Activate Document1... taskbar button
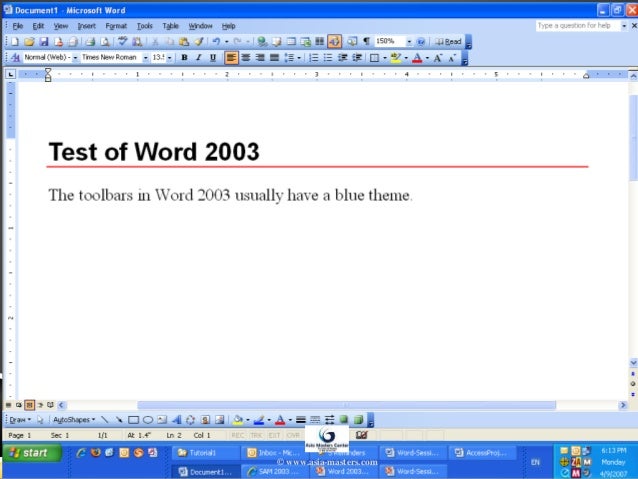Viewport: 638px width, 479px height. pyautogui.click(x=206, y=472)
